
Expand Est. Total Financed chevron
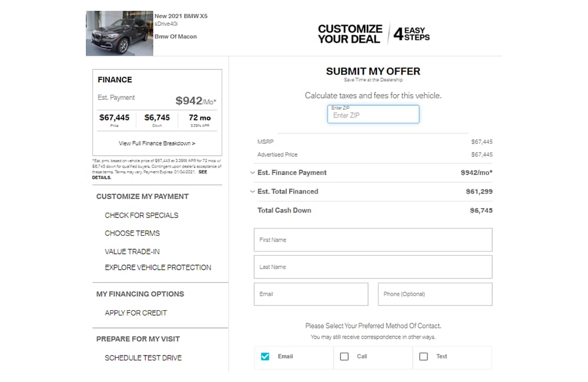pos(252,192)
